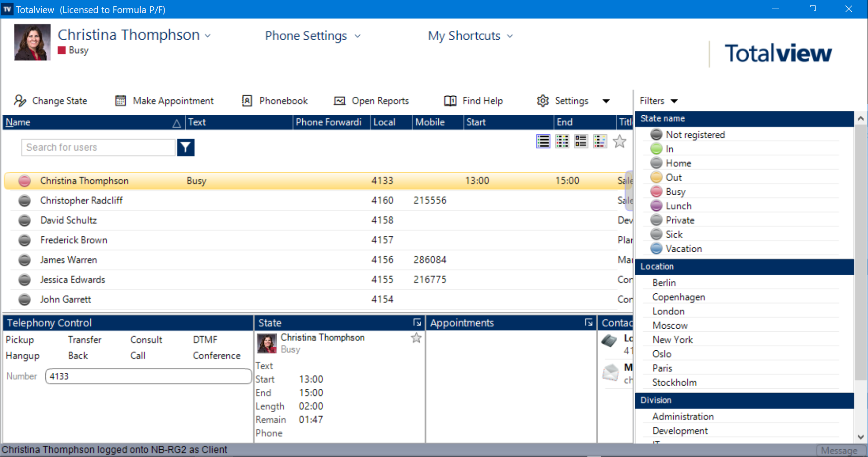Click the Conference telephony button
This screenshot has width=868, height=457.
pyautogui.click(x=216, y=356)
